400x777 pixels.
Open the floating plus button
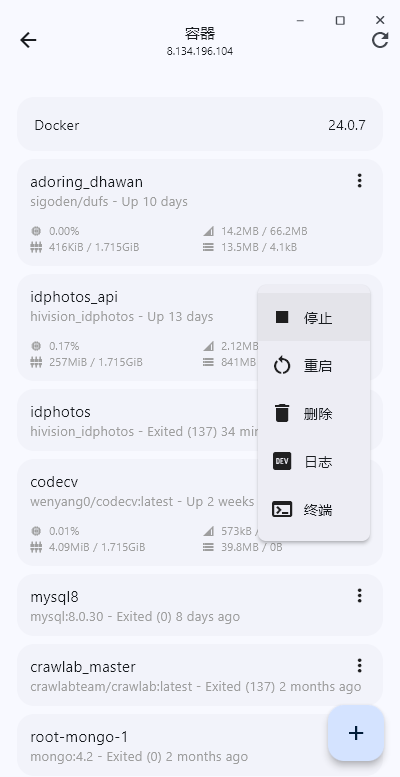tap(356, 733)
